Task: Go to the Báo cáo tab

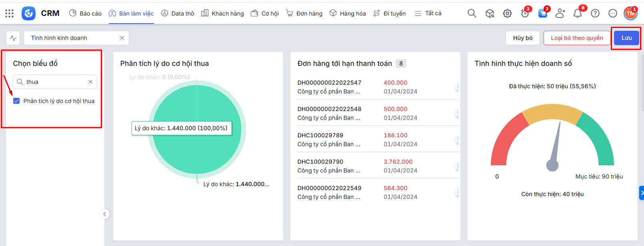Action: coord(85,14)
